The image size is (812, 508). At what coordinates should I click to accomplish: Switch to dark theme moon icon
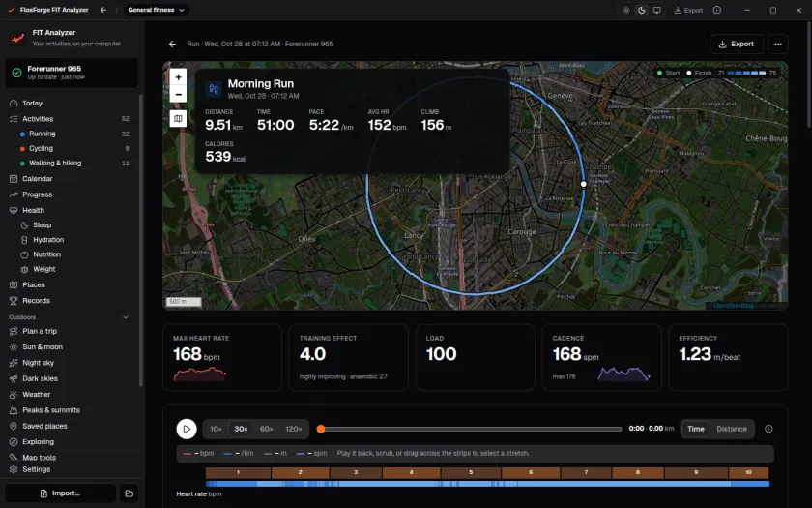click(642, 10)
